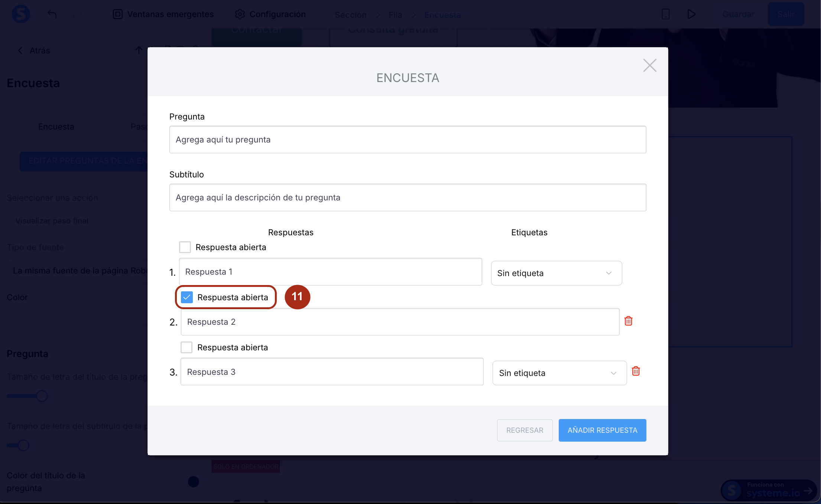Close the Encuesta dialog with X
This screenshot has height=504, width=821.
click(x=649, y=65)
